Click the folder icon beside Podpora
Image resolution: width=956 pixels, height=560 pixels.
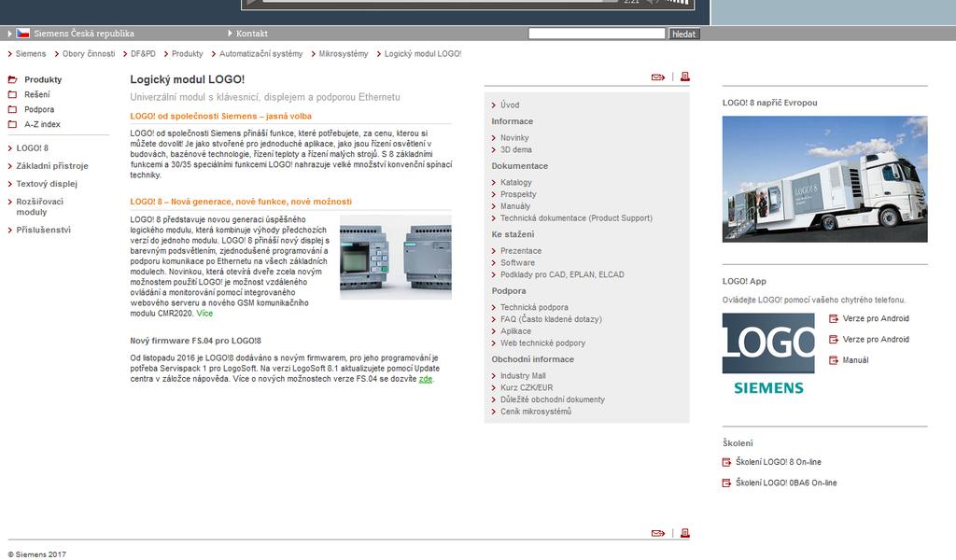(x=12, y=109)
